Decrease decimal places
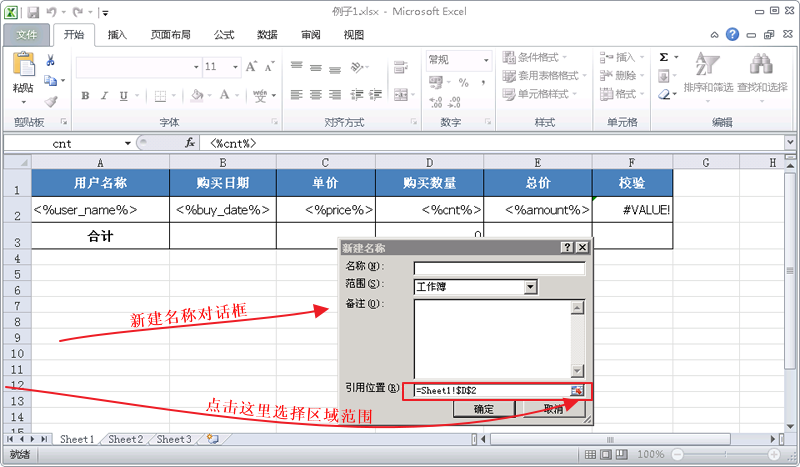 pyautogui.click(x=454, y=102)
